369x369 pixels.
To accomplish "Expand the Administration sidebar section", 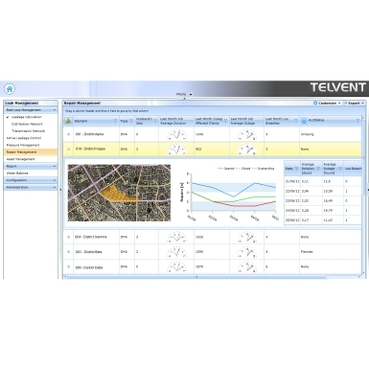I will [x=30, y=187].
